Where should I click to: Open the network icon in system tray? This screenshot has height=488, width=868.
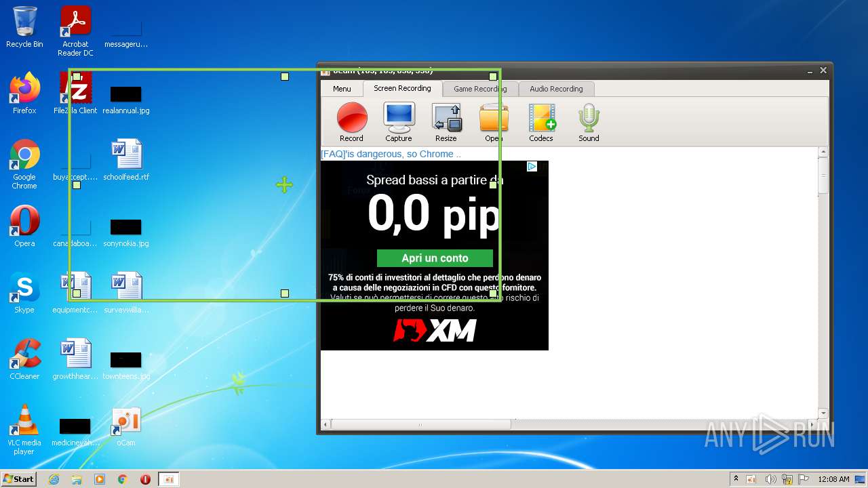pos(787,479)
